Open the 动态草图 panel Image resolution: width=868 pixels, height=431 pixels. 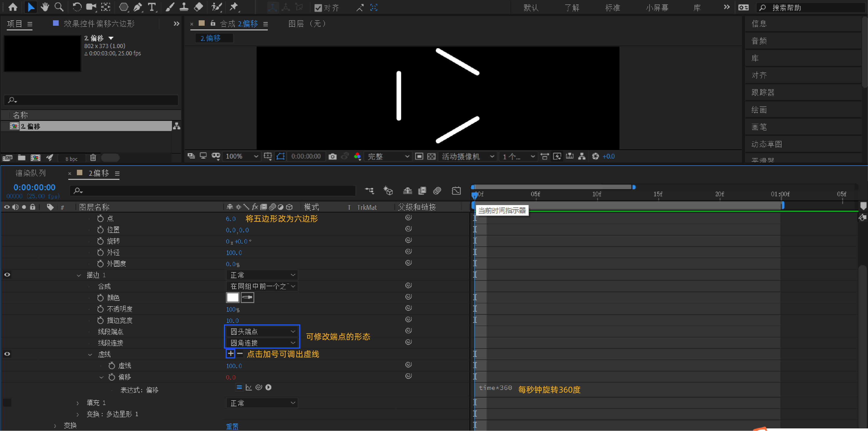tap(766, 144)
